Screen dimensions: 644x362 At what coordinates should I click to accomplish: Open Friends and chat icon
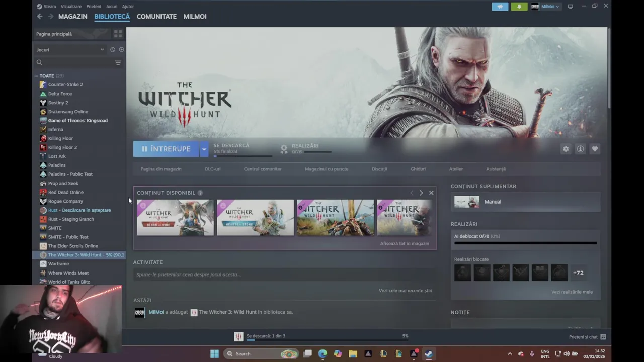(603, 337)
